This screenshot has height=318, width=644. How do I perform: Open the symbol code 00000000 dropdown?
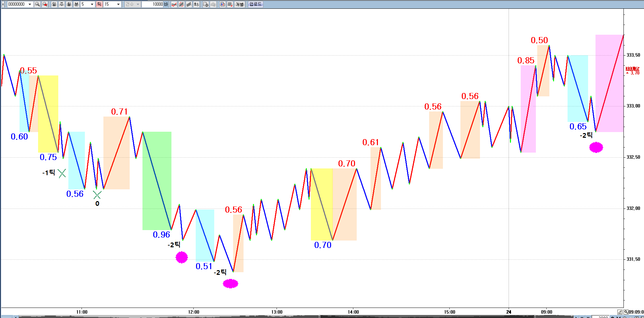[30, 4]
